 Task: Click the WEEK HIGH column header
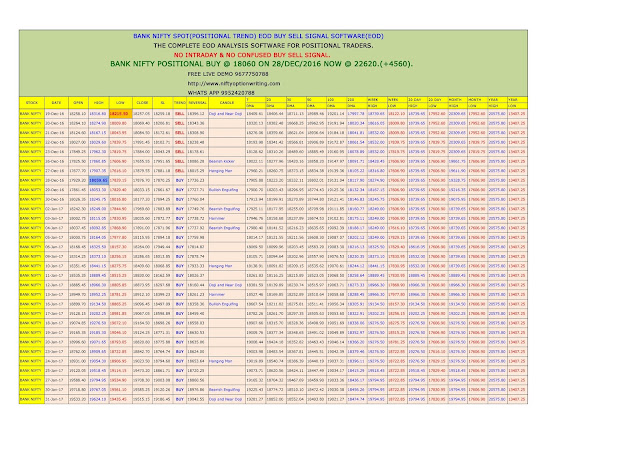(376, 103)
